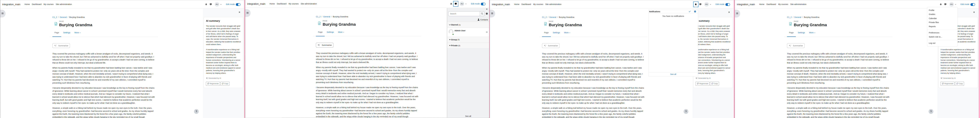Expand More menu in the messaging drawer screen

pyautogui.click(x=341, y=32)
